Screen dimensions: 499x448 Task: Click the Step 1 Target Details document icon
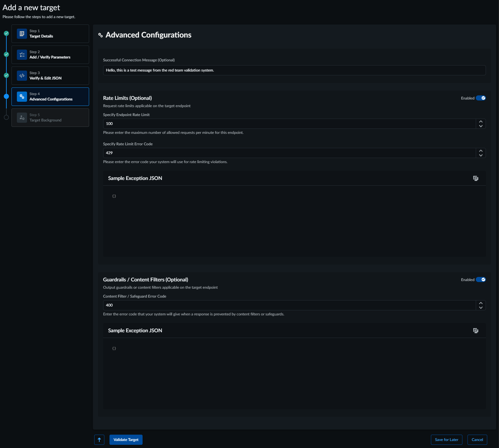pos(22,34)
